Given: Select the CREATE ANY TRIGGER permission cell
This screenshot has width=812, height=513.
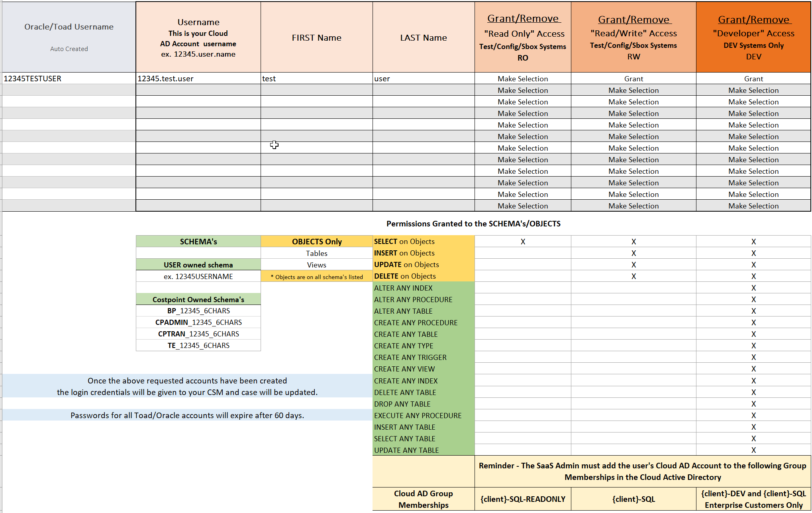Looking at the screenshot, I should (x=423, y=357).
